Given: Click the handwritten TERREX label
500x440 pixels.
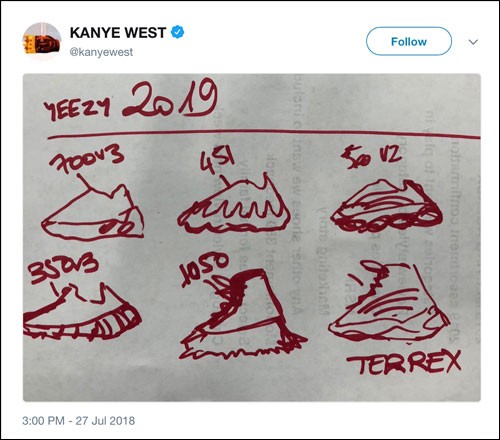Looking at the screenshot, I should tap(404, 363).
